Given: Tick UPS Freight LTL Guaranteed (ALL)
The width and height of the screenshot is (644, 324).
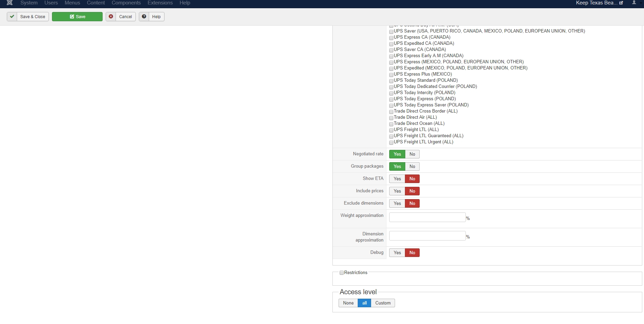Looking at the screenshot, I should 391,136.
